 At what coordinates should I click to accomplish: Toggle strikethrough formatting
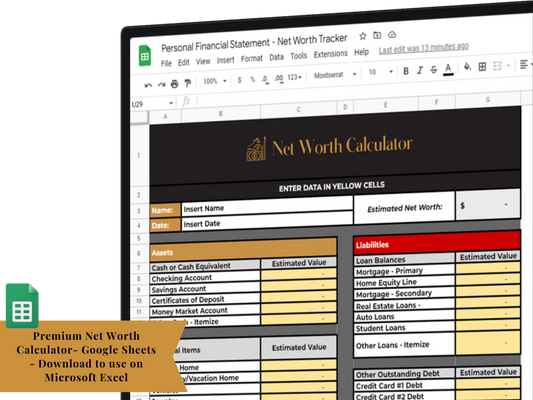click(x=434, y=70)
